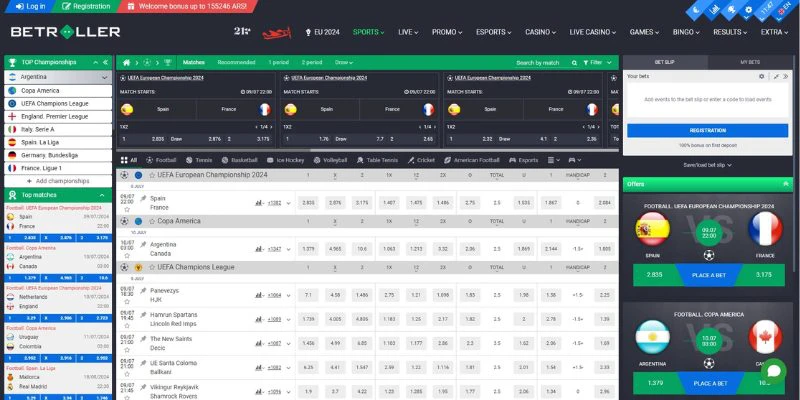Open the 21 card game icon
Image resolution: width=800 pixels, height=400 pixels.
click(x=242, y=31)
